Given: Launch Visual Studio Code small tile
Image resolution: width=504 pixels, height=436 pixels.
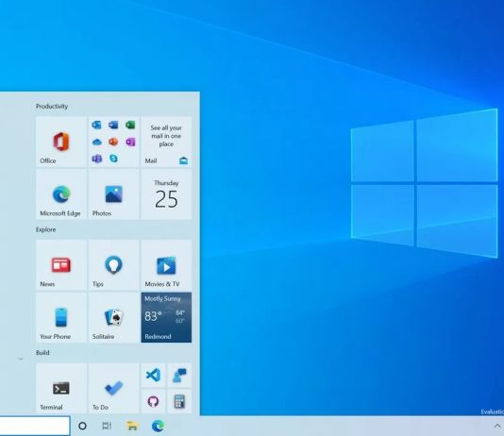Looking at the screenshot, I should 153,375.
